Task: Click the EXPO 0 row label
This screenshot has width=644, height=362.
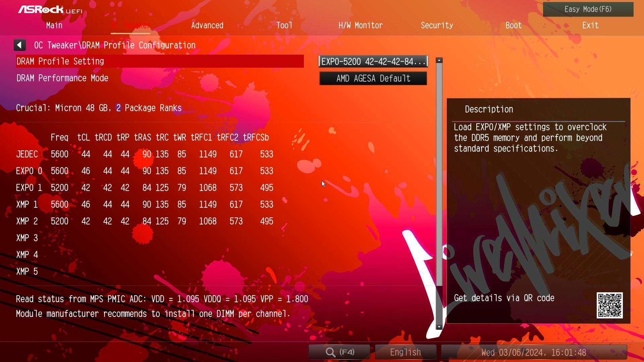Action: [29, 171]
